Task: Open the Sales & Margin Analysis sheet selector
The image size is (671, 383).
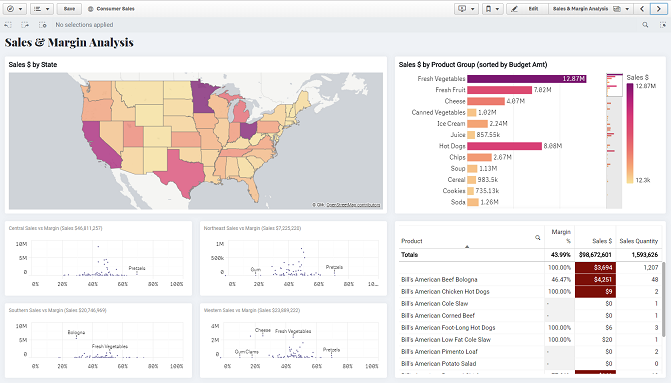Action: point(591,9)
